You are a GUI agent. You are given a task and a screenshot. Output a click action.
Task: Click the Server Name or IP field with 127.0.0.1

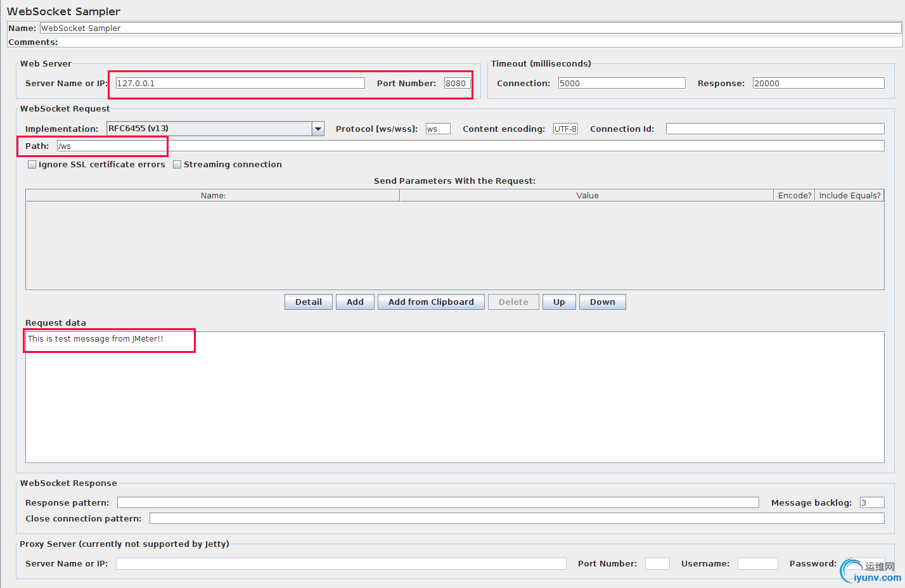coord(240,83)
